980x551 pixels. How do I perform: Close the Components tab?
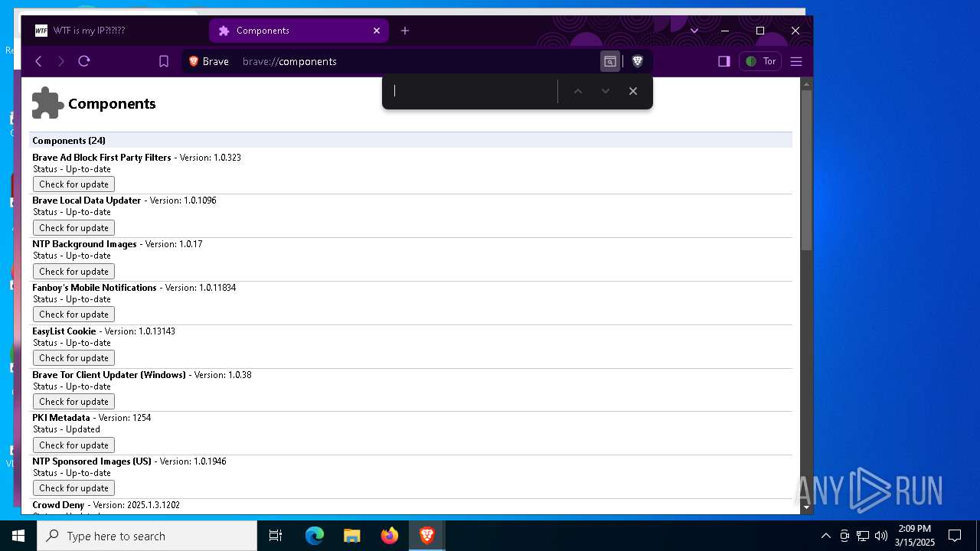click(377, 31)
